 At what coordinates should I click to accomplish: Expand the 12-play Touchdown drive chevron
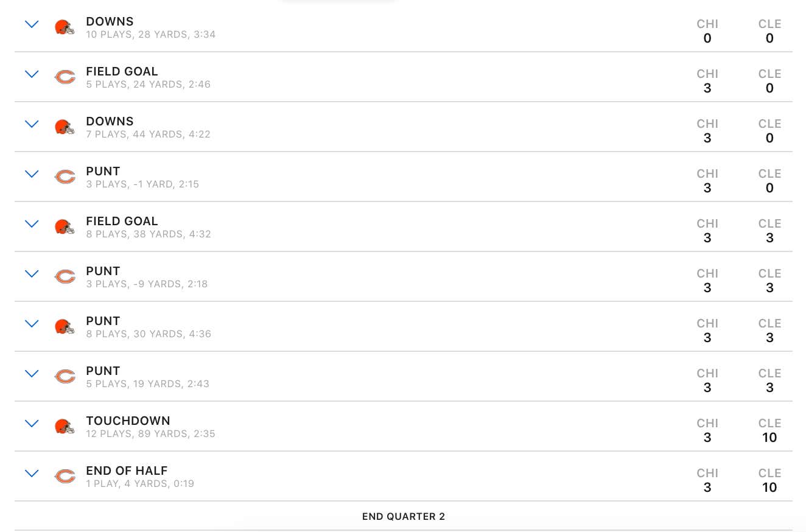[x=32, y=424]
